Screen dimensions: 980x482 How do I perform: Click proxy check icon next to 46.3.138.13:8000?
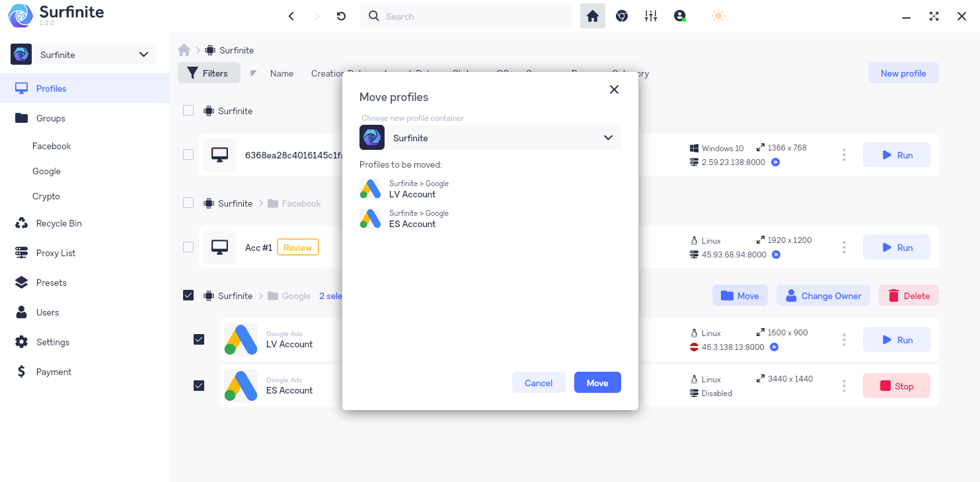point(774,347)
